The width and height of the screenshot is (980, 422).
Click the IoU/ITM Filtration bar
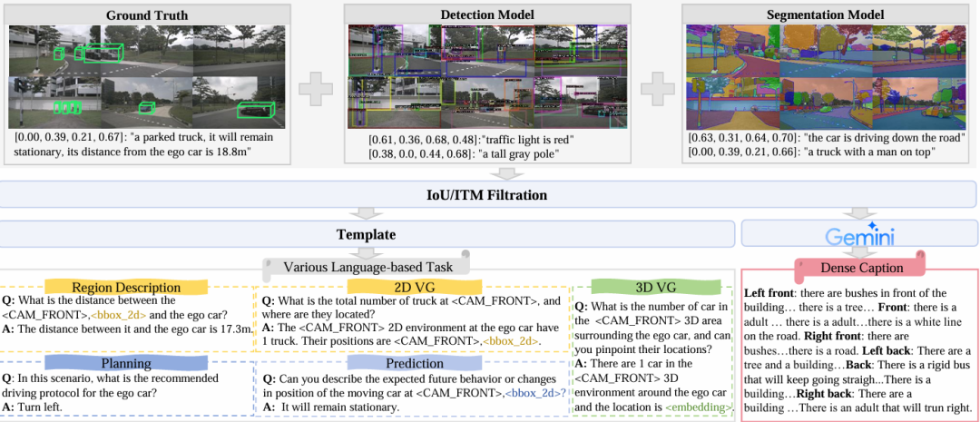click(487, 195)
